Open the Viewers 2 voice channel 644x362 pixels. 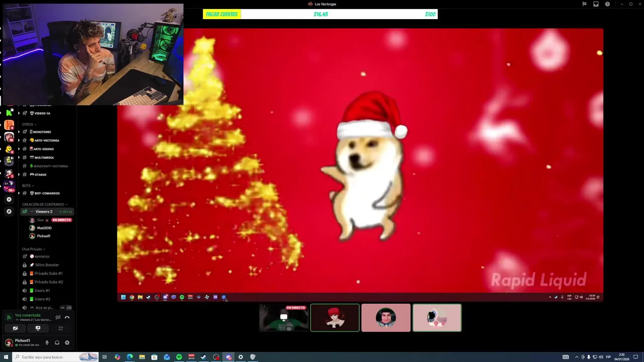47,212
